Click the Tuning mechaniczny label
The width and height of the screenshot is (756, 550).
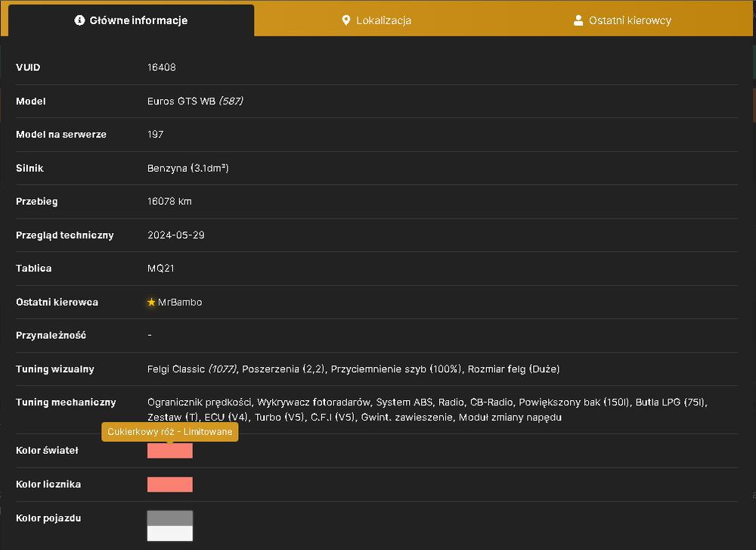(66, 402)
